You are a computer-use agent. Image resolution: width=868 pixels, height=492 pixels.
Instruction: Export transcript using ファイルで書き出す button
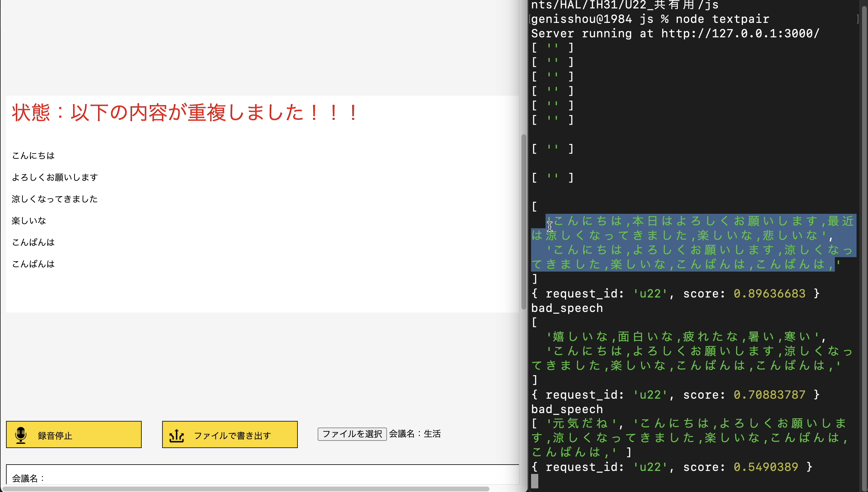(x=229, y=434)
